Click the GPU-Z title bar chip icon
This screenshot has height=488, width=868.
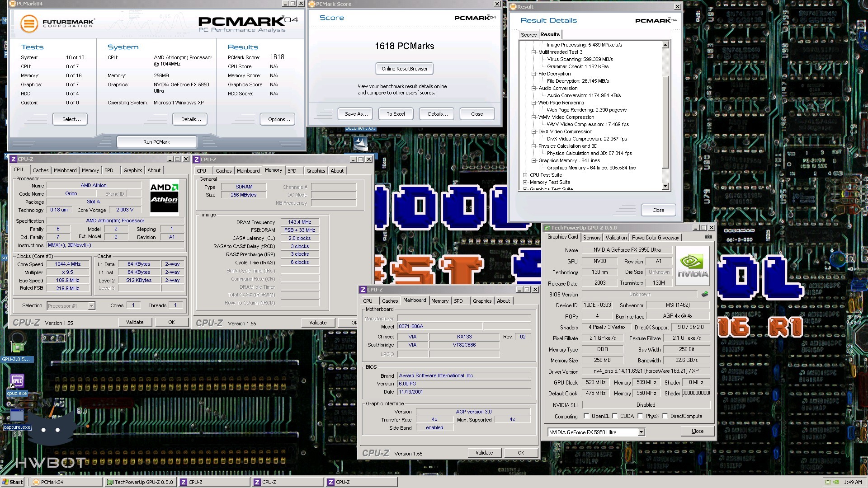pyautogui.click(x=547, y=228)
